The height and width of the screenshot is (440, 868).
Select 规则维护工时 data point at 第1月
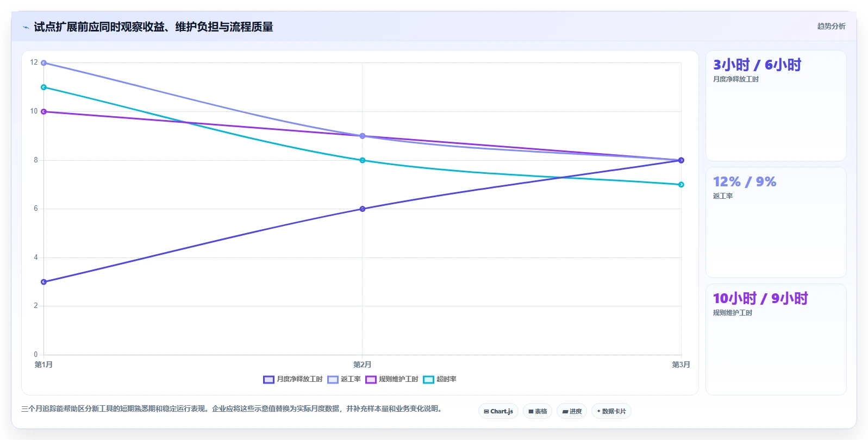(x=44, y=112)
